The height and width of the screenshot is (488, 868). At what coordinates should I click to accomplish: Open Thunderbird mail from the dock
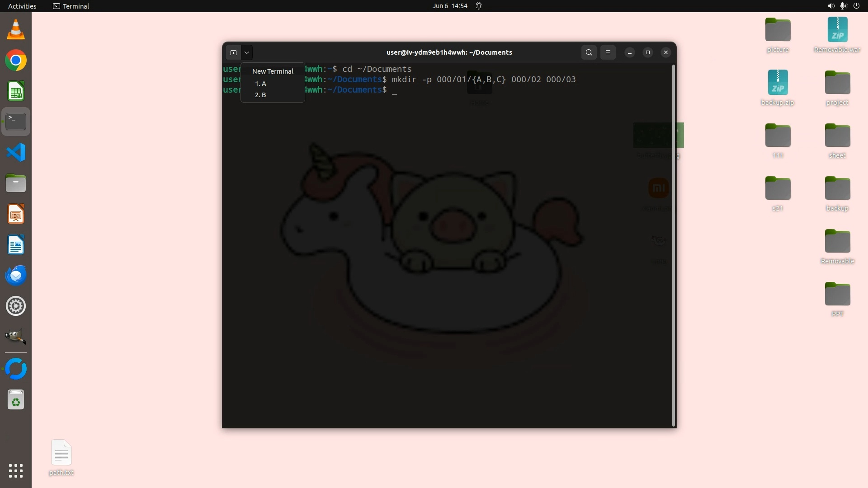pyautogui.click(x=16, y=275)
